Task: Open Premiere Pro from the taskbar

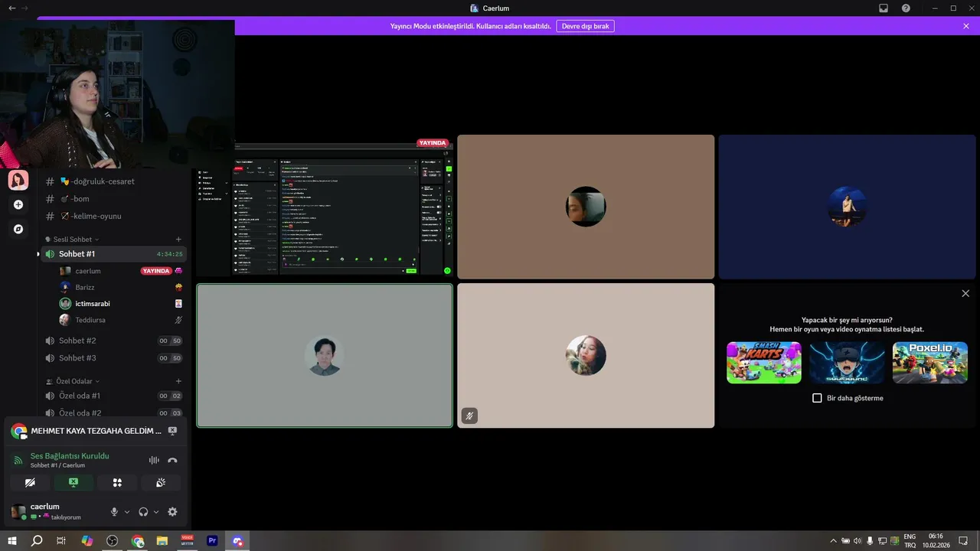Action: (212, 541)
